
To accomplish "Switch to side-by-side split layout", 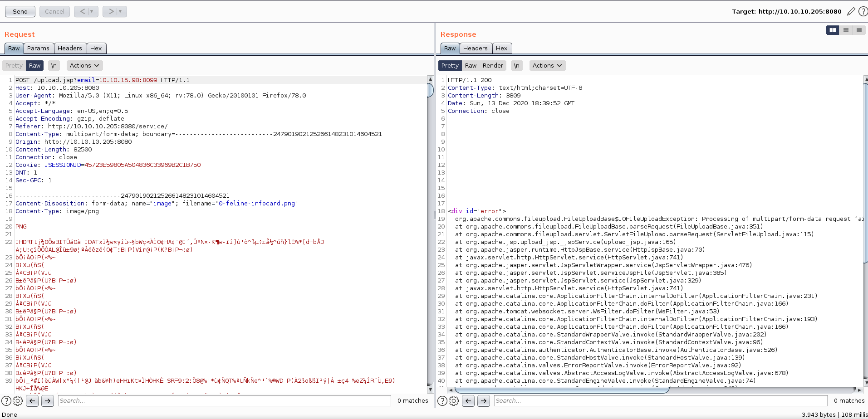I will [x=833, y=30].
